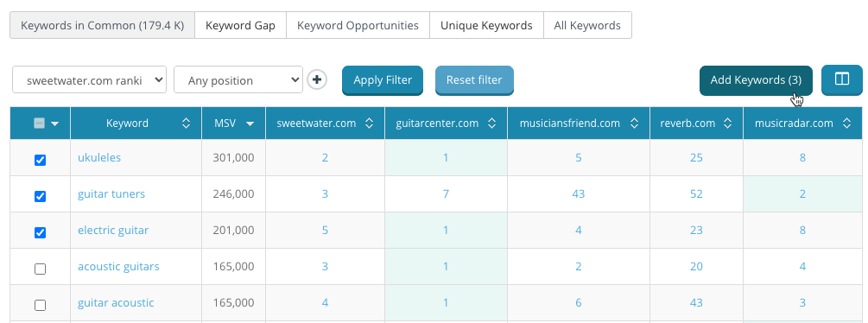Open the ukuleles keyword link
This screenshot has height=323, width=868.
click(99, 158)
